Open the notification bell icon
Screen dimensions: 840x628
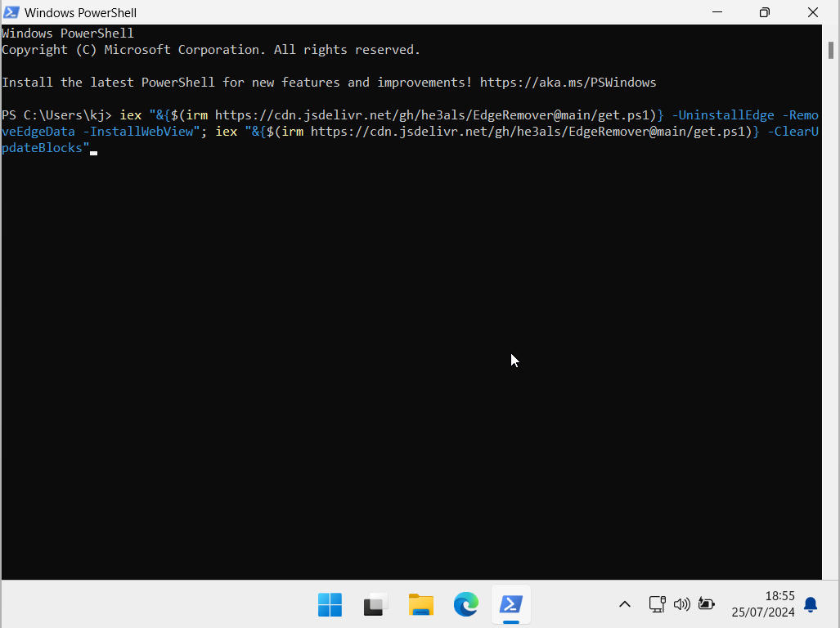coord(811,604)
